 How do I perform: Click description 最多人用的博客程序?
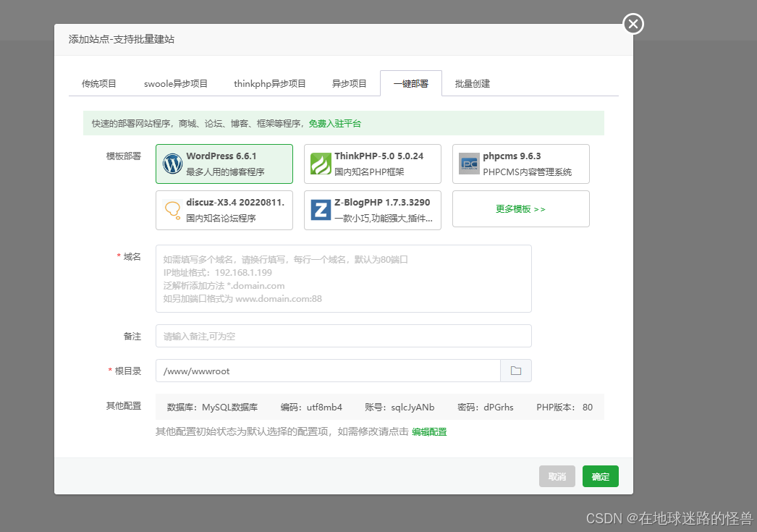point(226,172)
